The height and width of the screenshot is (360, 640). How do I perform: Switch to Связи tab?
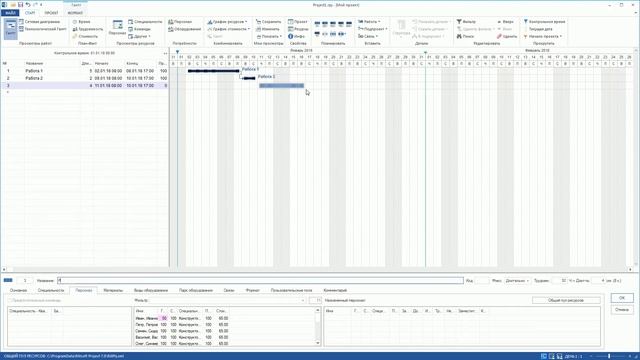229,290
